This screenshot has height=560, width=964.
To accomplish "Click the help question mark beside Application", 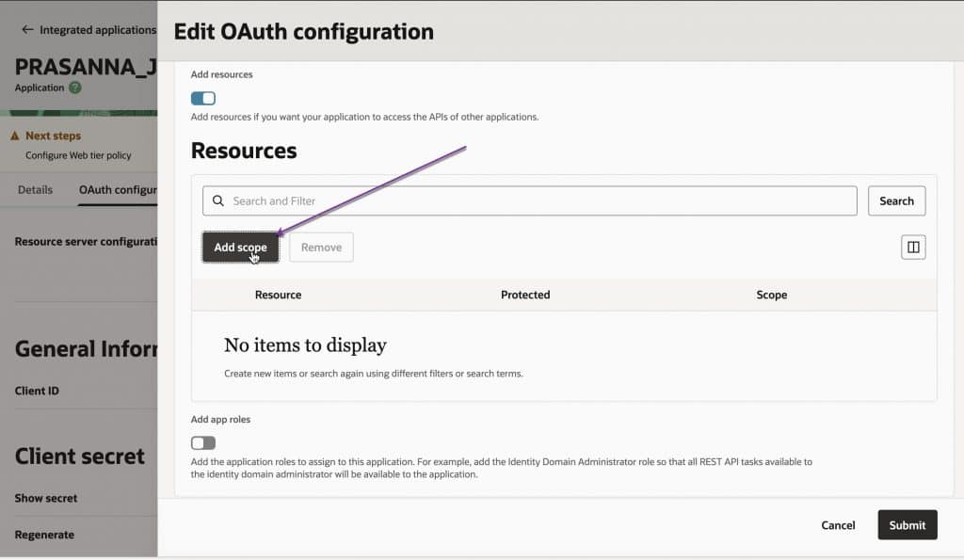I will (75, 88).
